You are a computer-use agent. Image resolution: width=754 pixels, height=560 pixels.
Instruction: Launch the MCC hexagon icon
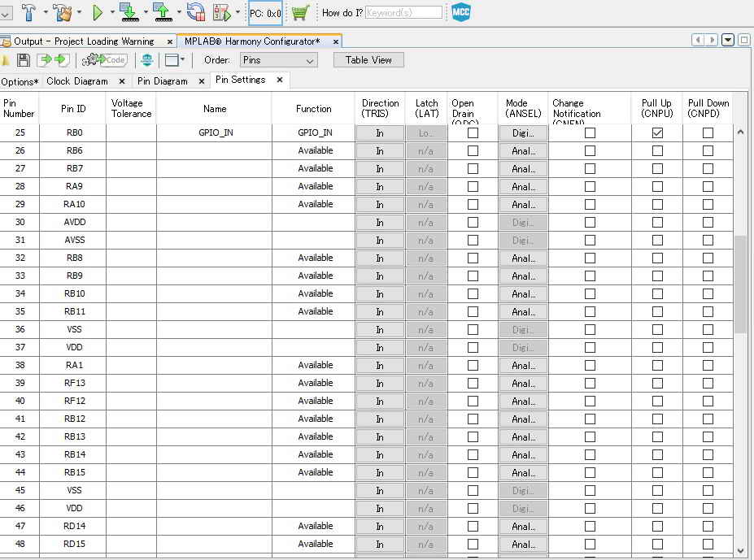tap(460, 12)
